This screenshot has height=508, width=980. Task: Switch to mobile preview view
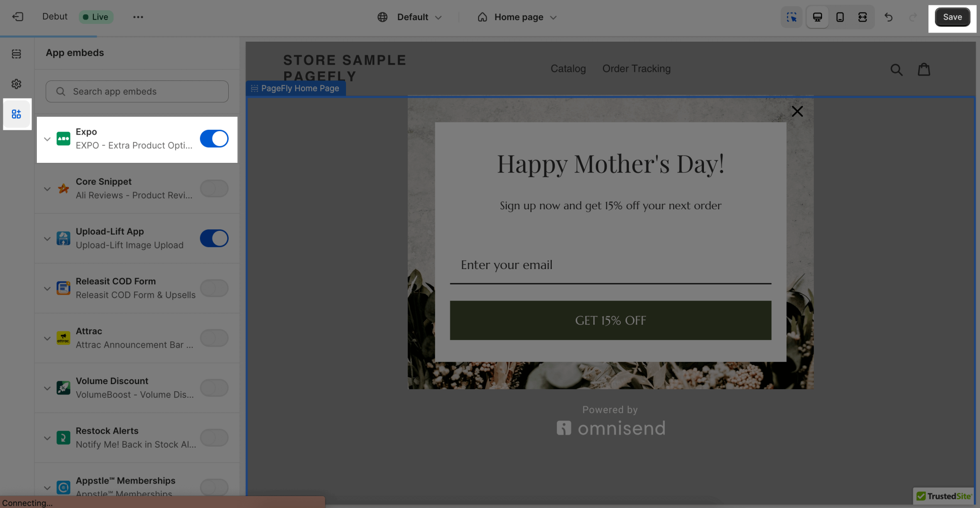point(840,17)
